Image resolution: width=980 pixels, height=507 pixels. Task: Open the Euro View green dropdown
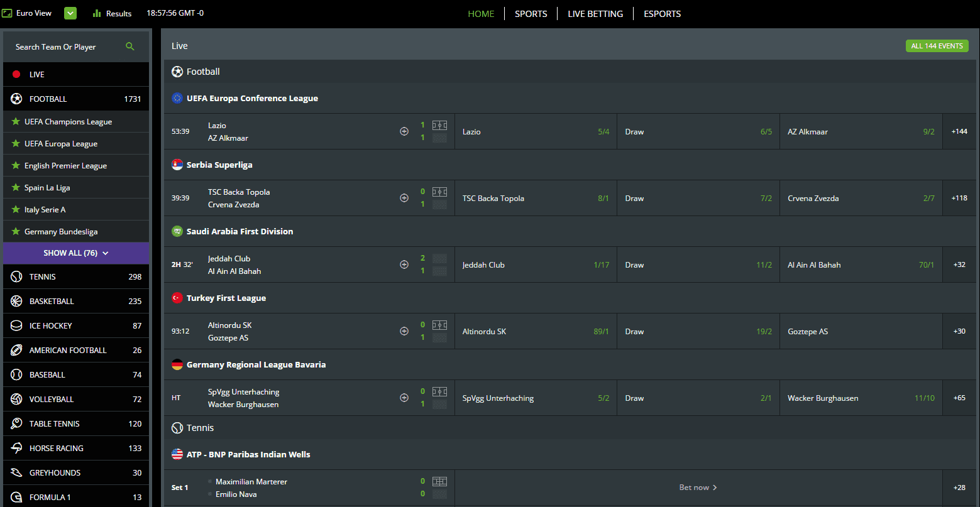70,13
